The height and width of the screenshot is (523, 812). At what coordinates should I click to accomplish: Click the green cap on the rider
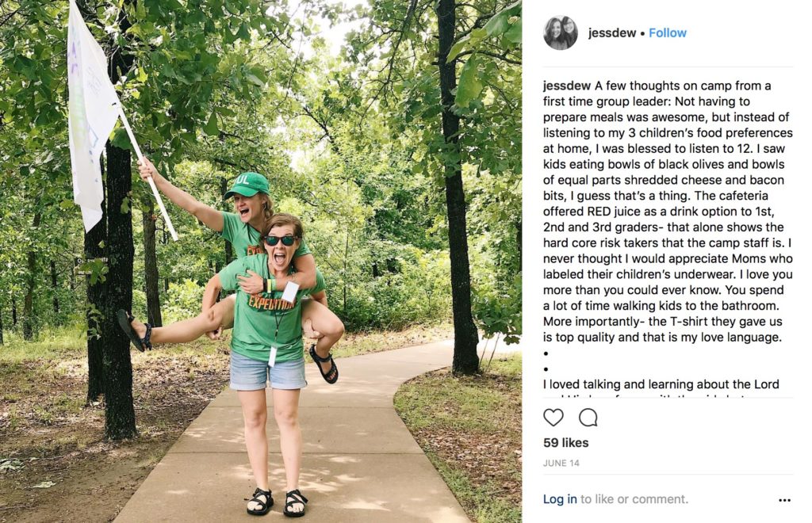(247, 185)
